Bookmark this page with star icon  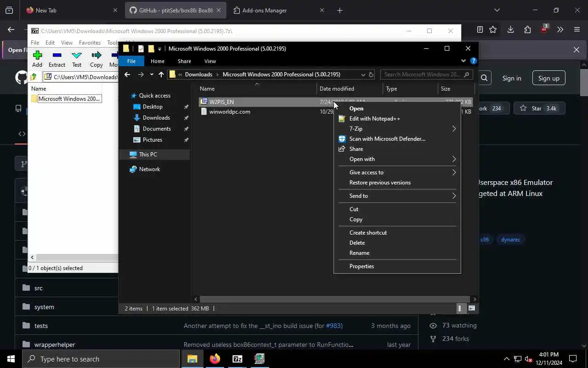(x=493, y=29)
